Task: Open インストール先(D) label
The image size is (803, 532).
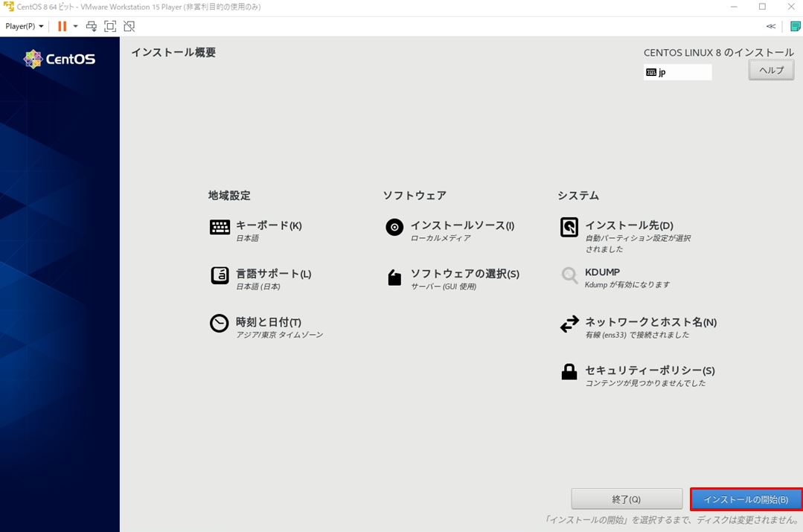Action: click(x=629, y=225)
